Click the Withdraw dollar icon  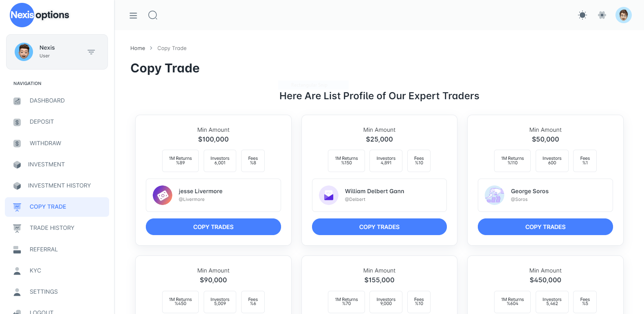(17, 143)
